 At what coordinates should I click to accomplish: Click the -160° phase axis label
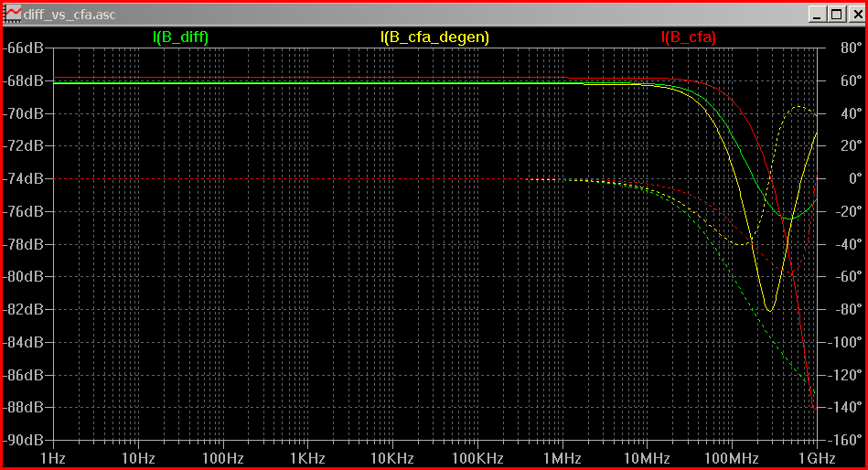click(x=843, y=440)
